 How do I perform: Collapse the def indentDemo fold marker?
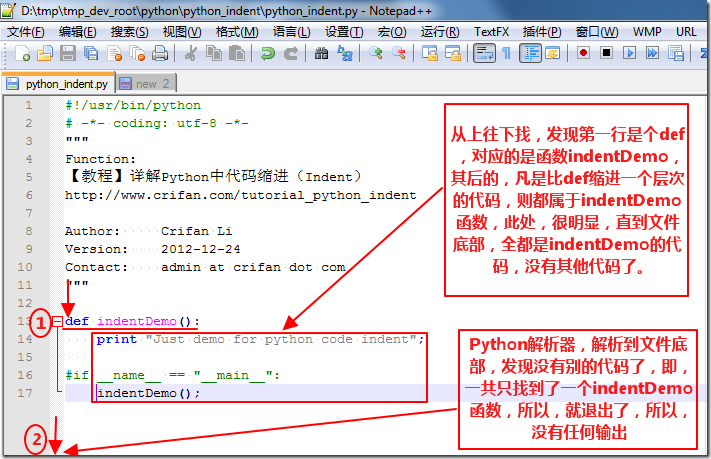pos(57,322)
